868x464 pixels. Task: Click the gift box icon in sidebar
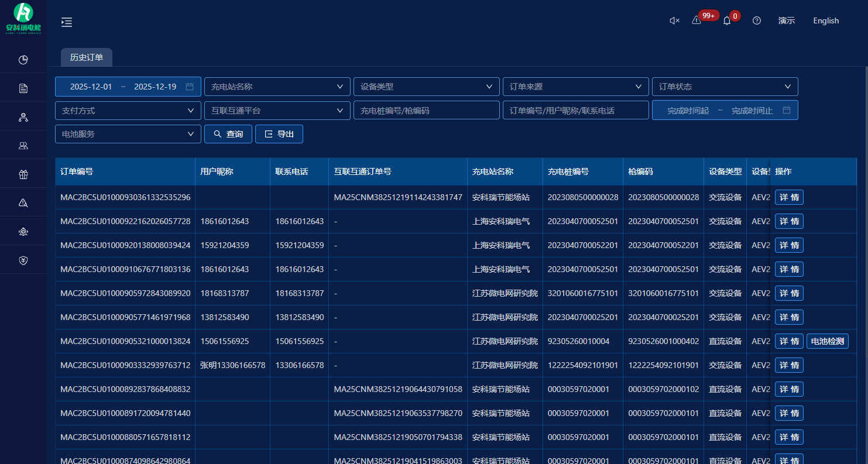[23, 174]
